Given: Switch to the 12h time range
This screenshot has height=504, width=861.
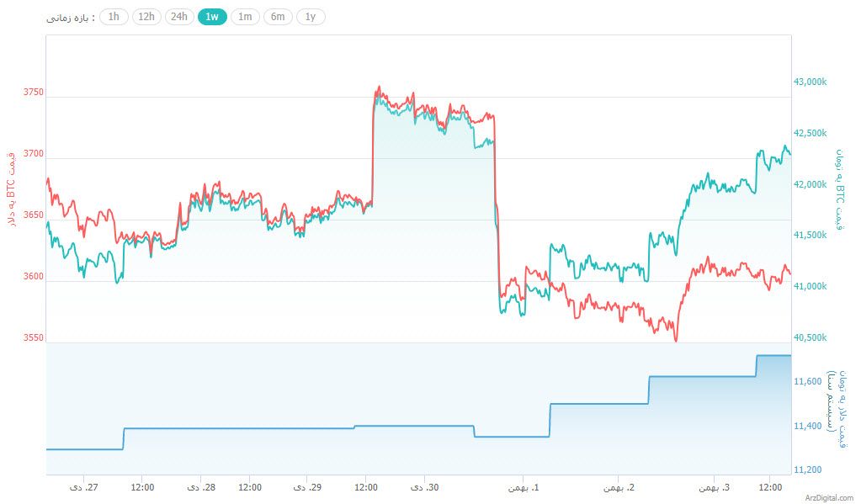Looking at the screenshot, I should pos(146,17).
